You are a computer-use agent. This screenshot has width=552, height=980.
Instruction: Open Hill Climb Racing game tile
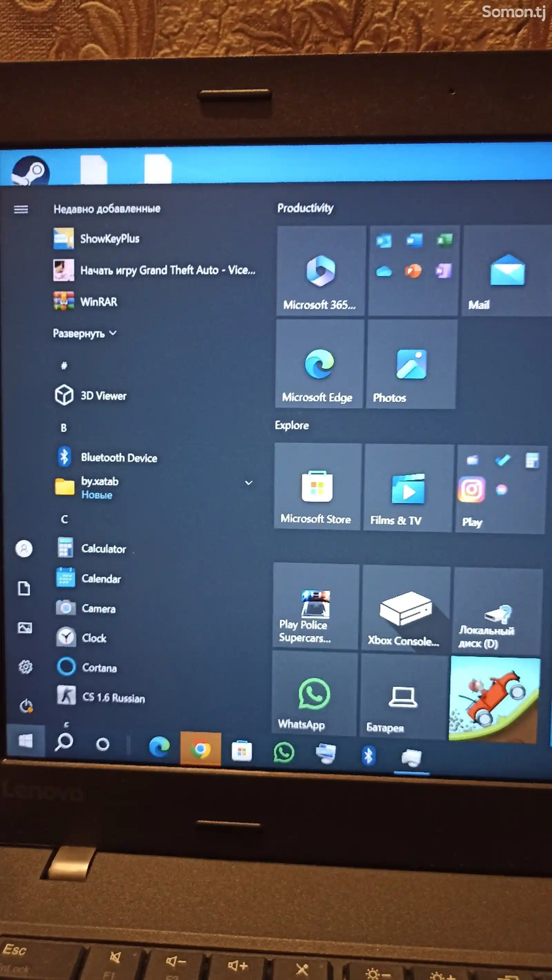coord(494,699)
